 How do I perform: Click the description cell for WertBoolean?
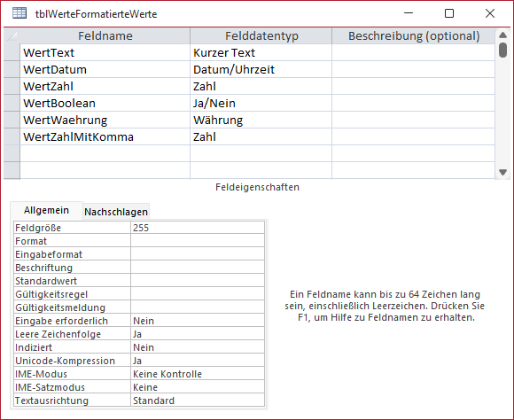pyautogui.click(x=413, y=103)
